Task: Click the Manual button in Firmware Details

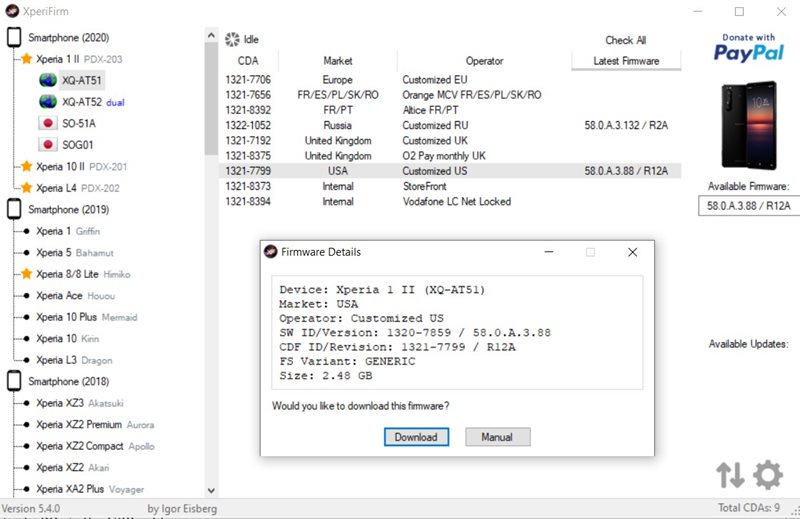Action: pos(497,437)
